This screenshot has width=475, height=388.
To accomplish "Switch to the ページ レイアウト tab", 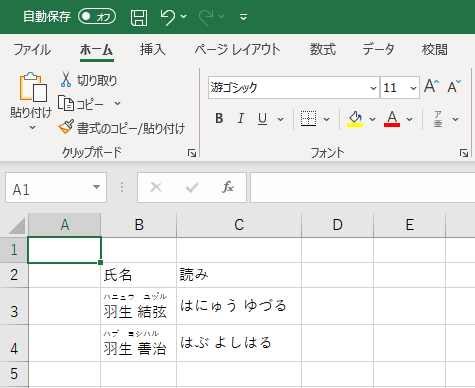I will tap(238, 50).
